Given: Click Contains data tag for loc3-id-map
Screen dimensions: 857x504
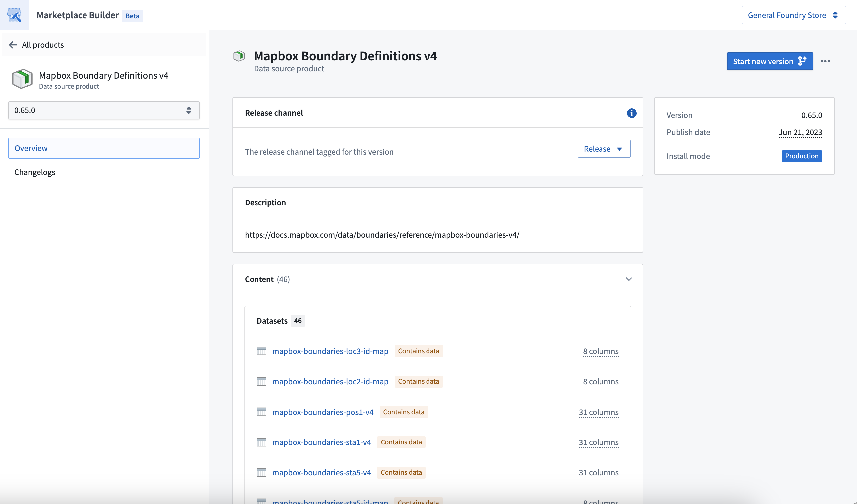Looking at the screenshot, I should tap(418, 351).
